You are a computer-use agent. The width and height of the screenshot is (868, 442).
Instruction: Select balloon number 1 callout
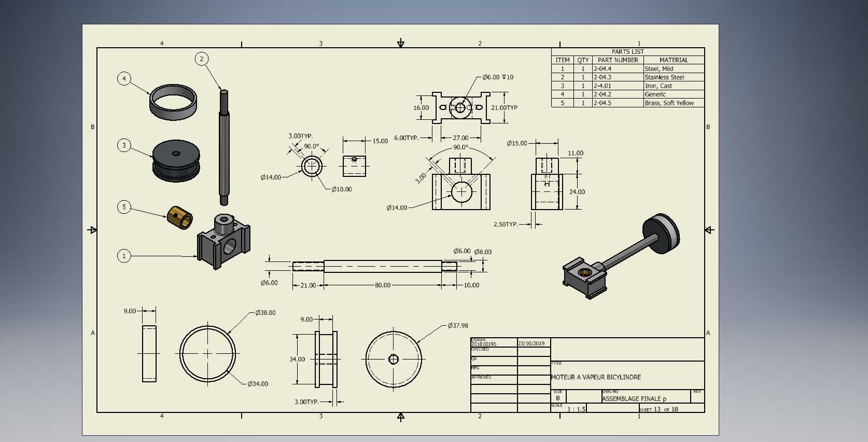coord(124,256)
